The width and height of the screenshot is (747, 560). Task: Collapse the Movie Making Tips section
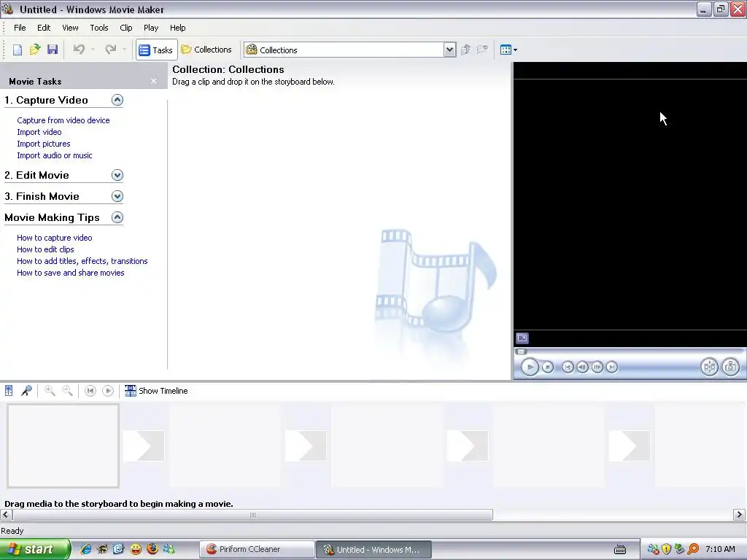tap(117, 217)
